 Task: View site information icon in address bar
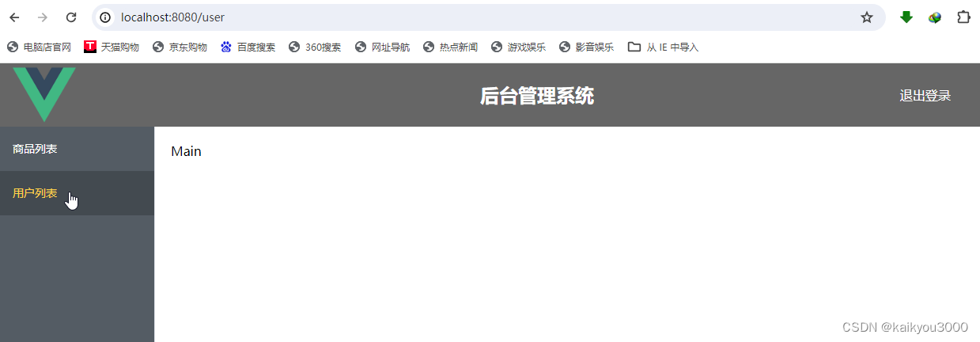105,17
